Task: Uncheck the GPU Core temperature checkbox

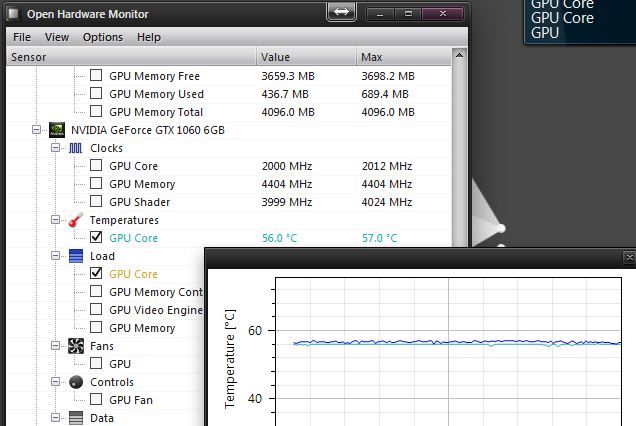Action: [x=96, y=237]
